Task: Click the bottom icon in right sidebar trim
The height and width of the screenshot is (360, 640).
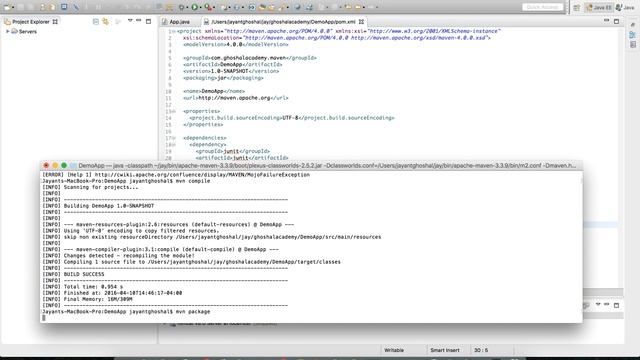Action: coord(633,45)
